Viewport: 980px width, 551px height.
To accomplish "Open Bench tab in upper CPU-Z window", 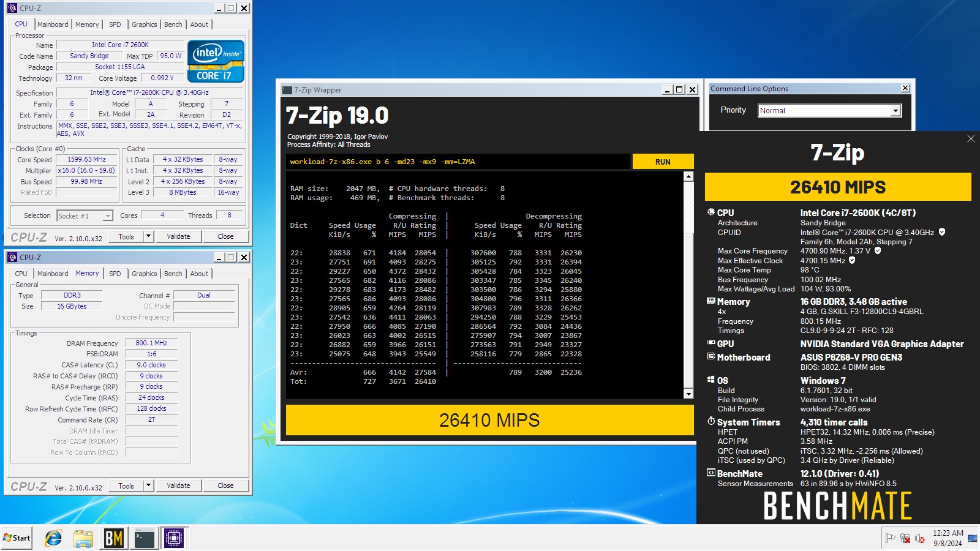I will pyautogui.click(x=173, y=24).
